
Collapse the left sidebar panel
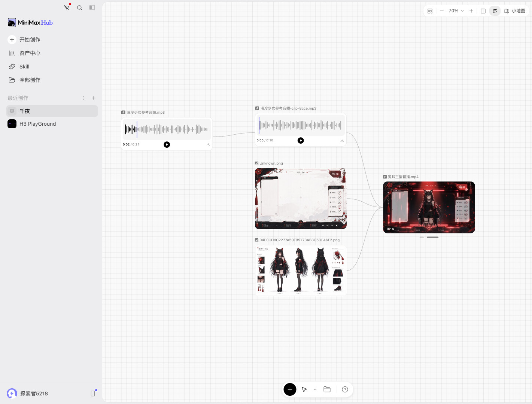click(92, 7)
